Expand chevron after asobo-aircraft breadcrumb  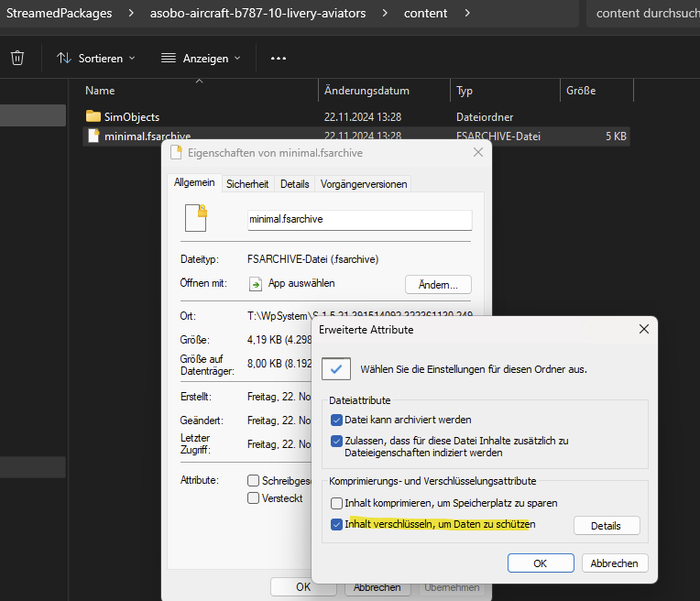click(385, 13)
